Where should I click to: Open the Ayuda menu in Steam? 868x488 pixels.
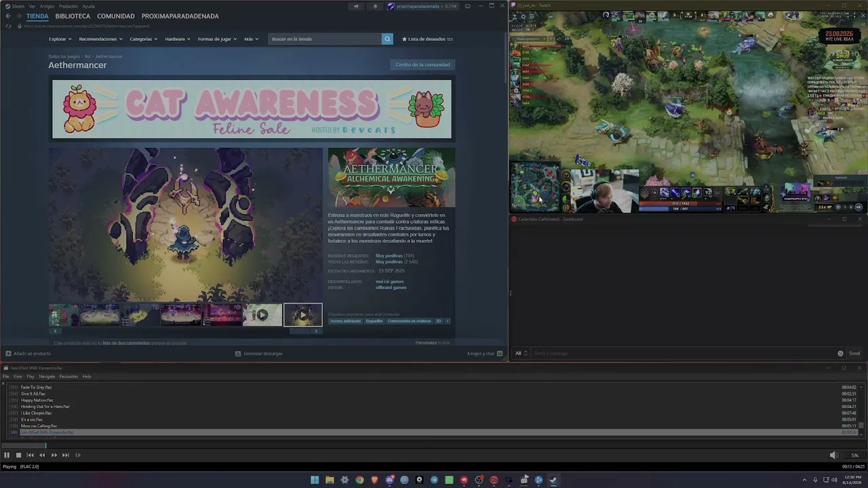point(89,6)
